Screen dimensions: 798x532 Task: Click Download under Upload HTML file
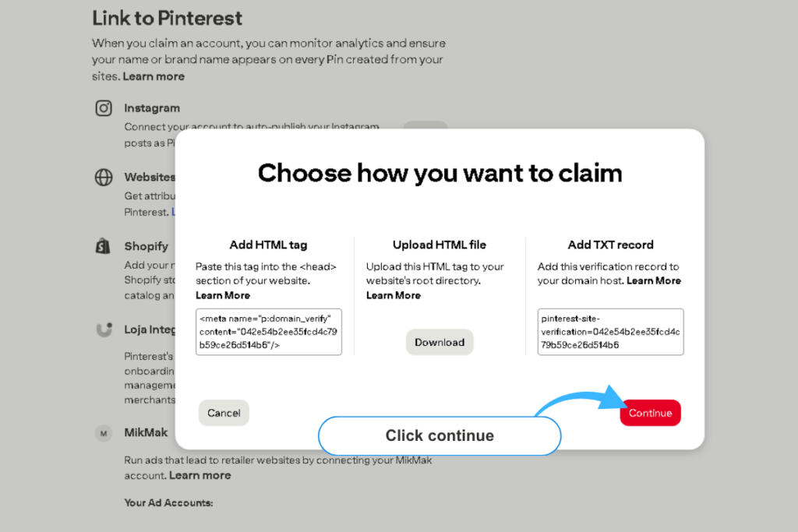pos(440,342)
